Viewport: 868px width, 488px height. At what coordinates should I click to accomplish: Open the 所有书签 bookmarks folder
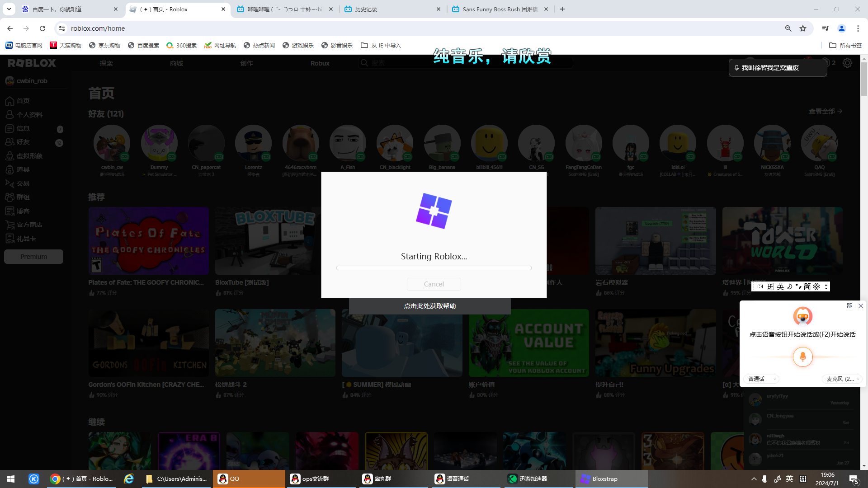tap(845, 45)
